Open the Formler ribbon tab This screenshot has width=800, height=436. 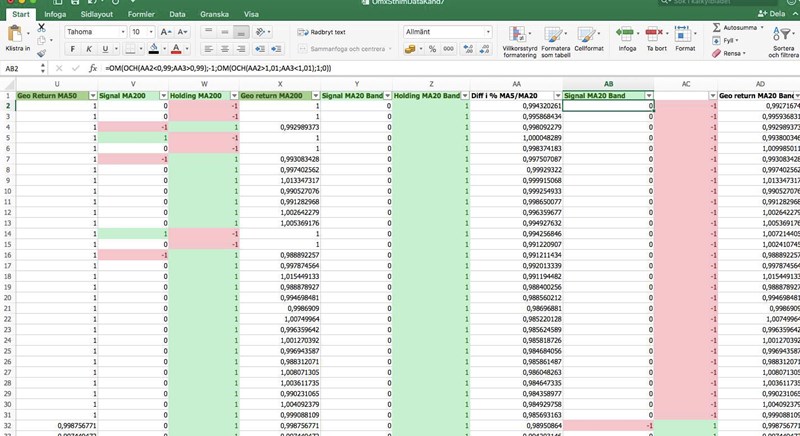click(x=142, y=15)
